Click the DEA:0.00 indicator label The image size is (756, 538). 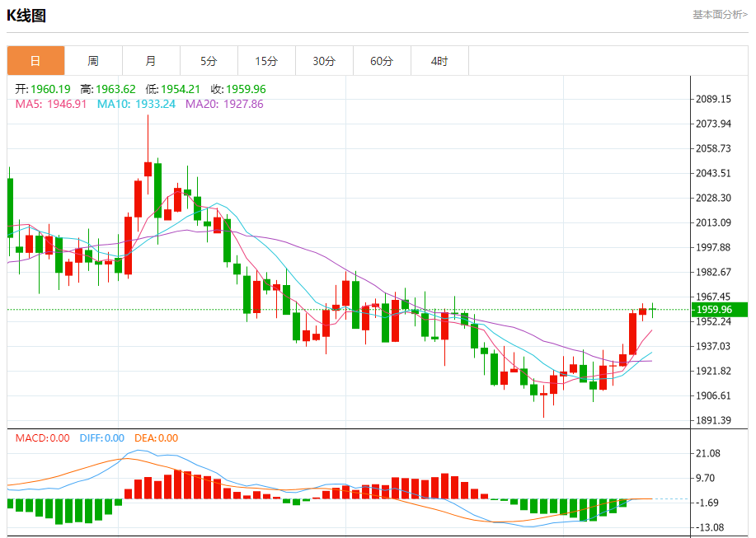[156, 438]
